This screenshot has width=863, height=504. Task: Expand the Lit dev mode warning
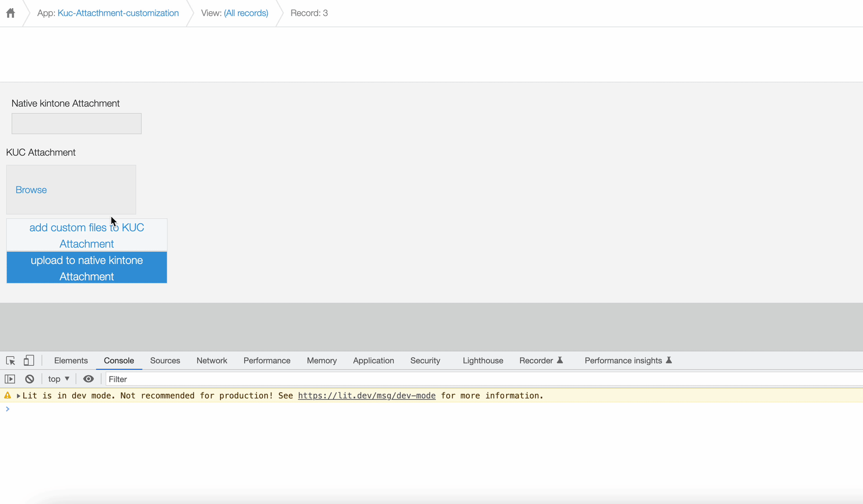19,396
